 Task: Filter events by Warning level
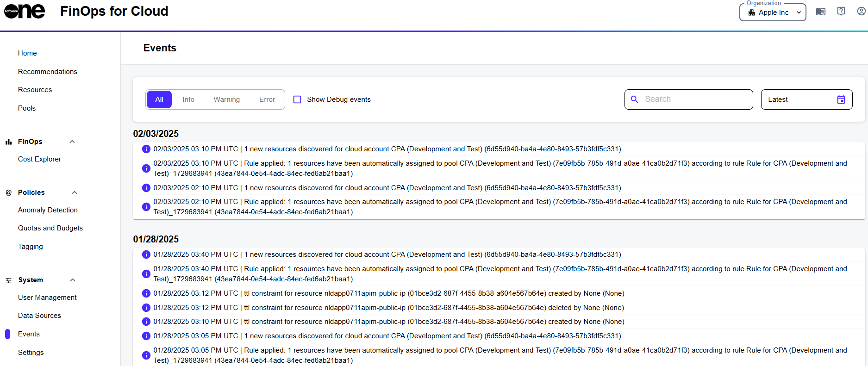click(226, 99)
